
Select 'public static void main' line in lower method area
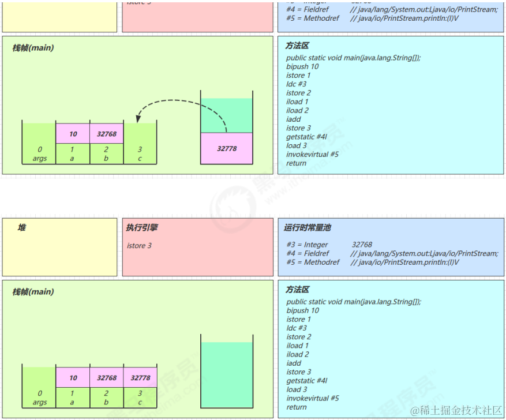click(354, 302)
